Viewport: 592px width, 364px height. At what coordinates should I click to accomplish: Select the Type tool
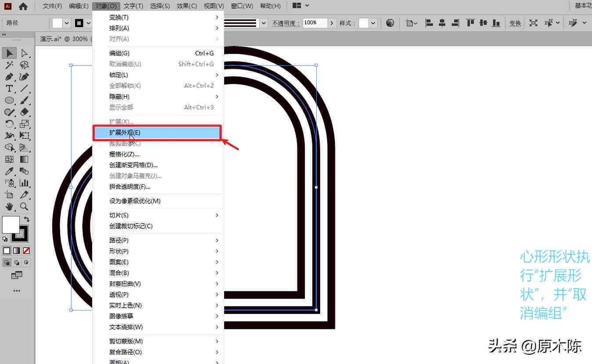9,89
